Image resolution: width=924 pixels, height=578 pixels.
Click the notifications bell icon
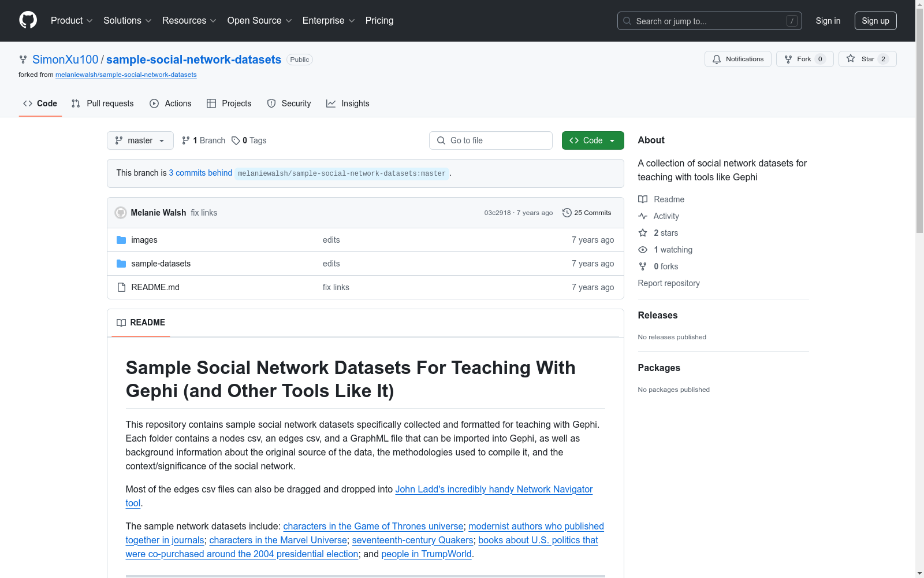(717, 59)
